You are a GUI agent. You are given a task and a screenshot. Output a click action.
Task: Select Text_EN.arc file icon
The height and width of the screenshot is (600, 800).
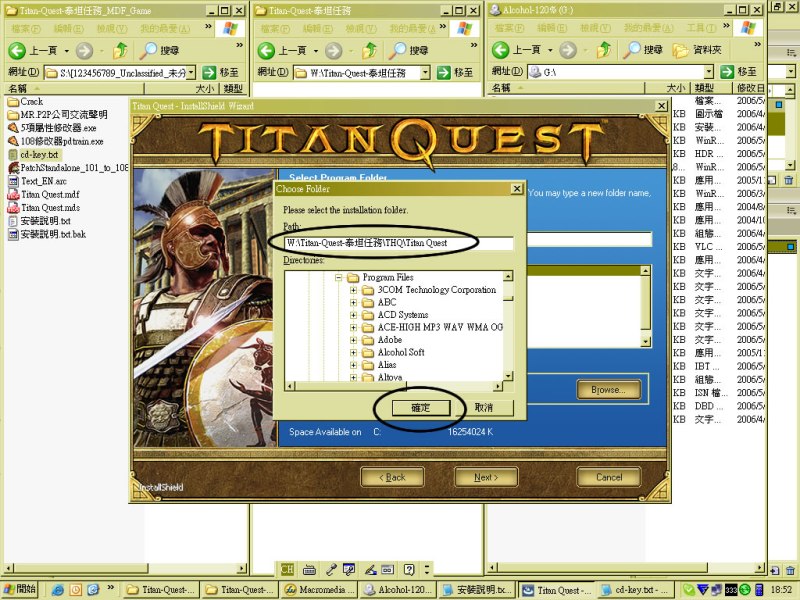[x=13, y=181]
